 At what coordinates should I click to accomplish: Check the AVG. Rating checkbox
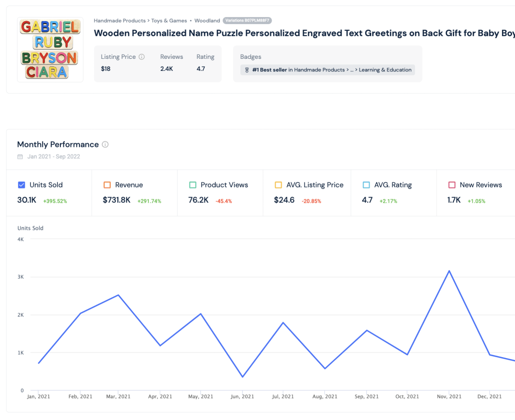(366, 185)
